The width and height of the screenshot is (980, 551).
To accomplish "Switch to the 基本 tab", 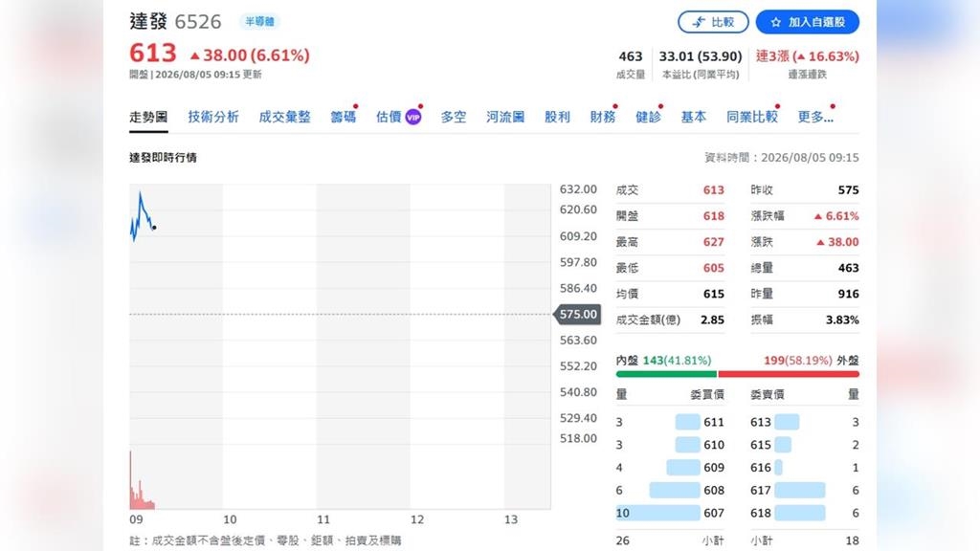I will pos(693,117).
